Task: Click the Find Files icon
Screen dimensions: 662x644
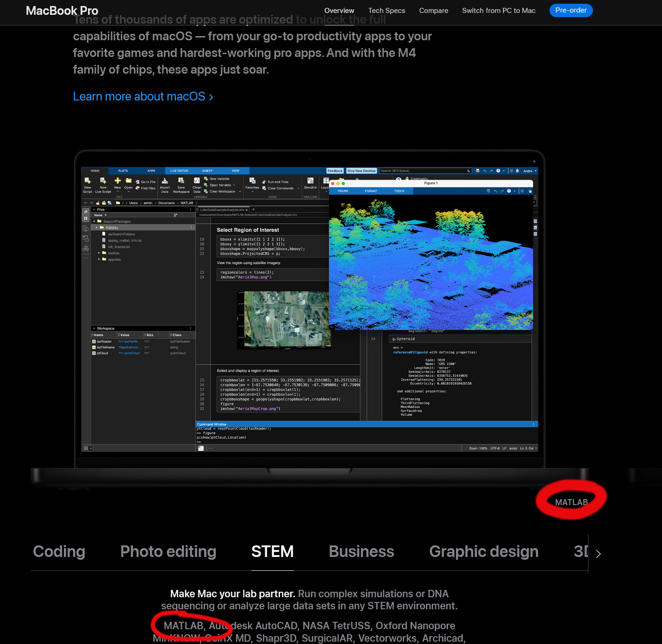Action: 137,188
